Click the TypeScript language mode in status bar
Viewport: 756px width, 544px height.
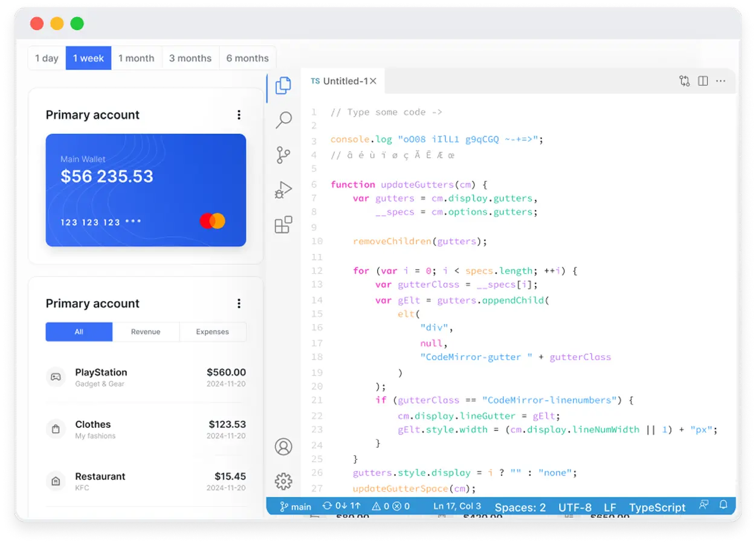[657, 507]
